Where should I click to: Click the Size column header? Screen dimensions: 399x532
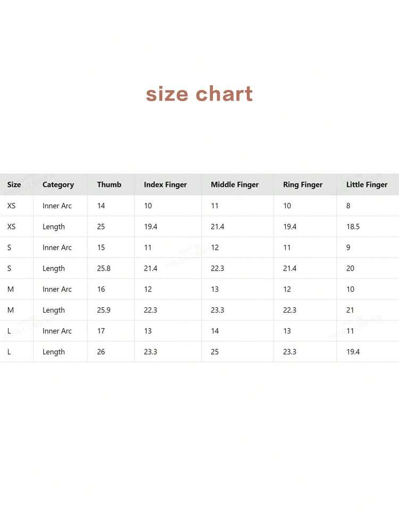coord(14,185)
